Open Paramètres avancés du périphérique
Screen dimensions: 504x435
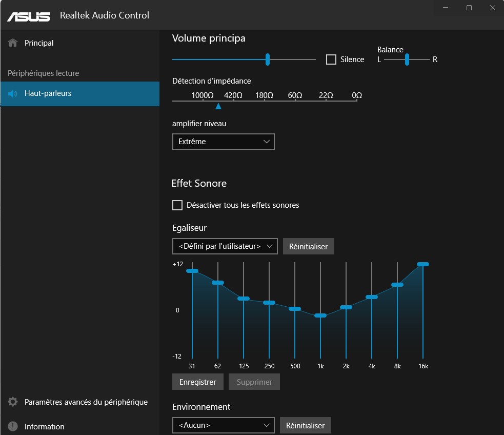tap(86, 402)
